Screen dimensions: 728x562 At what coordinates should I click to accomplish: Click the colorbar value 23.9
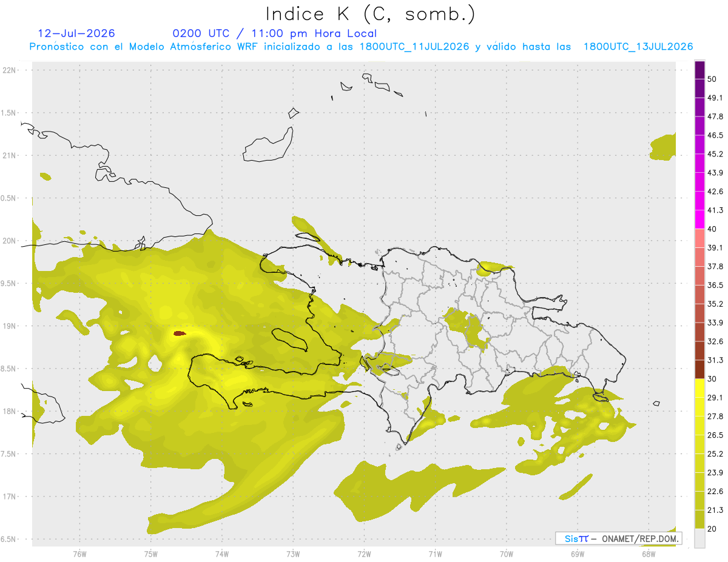click(x=715, y=473)
